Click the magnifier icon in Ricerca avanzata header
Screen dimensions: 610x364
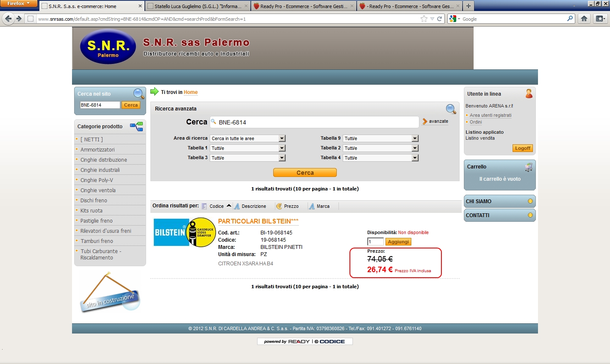[451, 109]
